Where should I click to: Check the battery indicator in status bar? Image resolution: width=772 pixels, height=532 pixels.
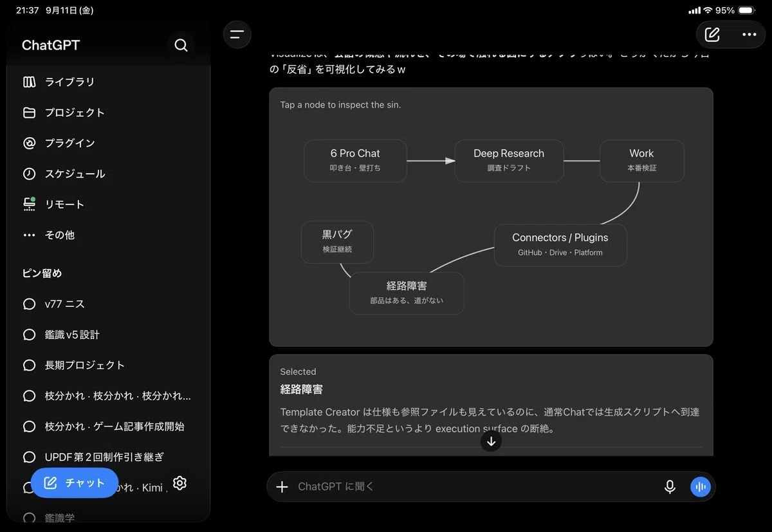[x=748, y=10]
